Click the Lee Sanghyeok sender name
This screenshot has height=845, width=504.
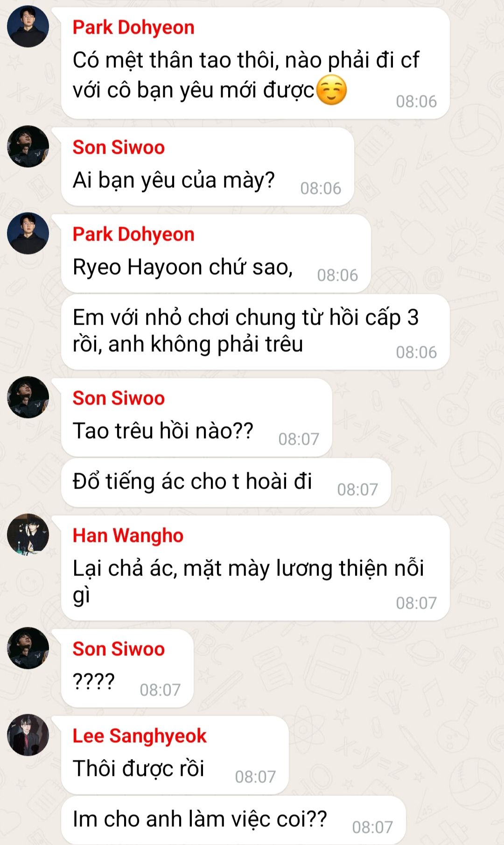[x=139, y=736]
